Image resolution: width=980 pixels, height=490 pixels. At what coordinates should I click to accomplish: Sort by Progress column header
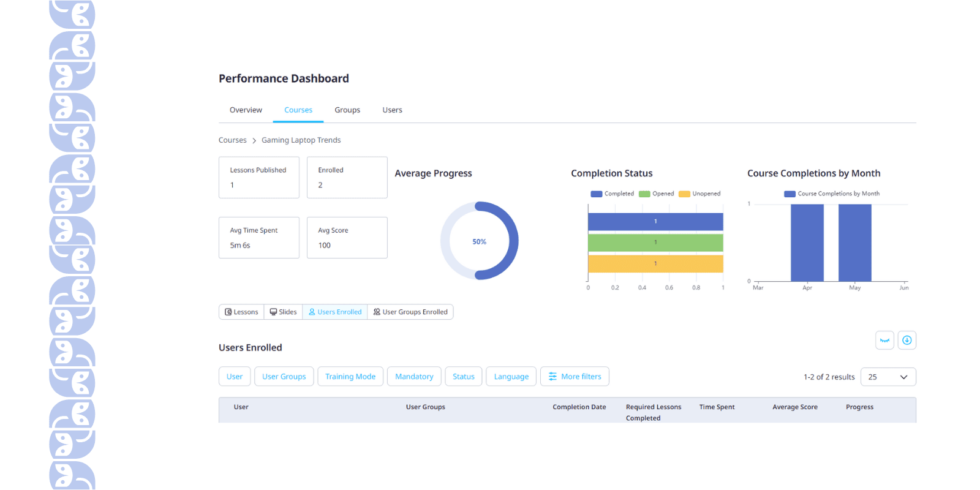pos(859,407)
